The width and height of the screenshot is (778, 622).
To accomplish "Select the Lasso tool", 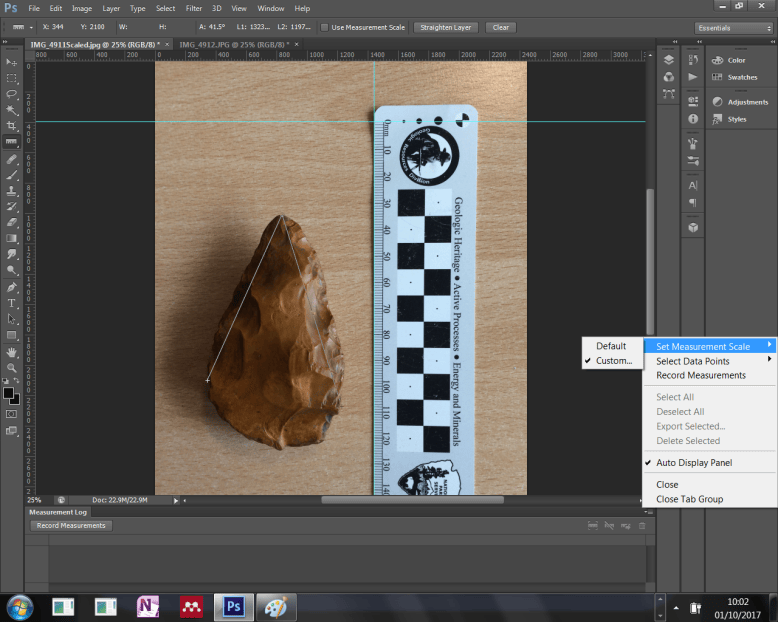I will coord(11,94).
